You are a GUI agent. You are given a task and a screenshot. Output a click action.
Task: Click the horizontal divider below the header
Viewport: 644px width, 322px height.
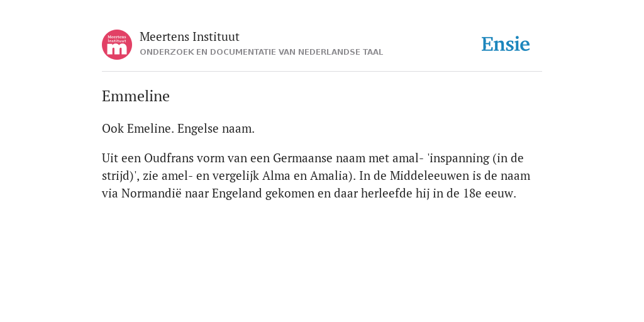322,72
